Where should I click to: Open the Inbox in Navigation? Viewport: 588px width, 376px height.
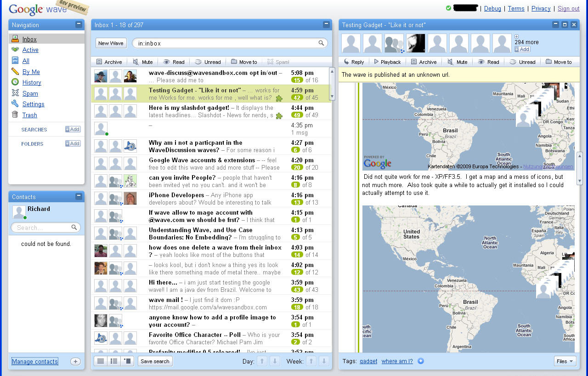(x=29, y=39)
